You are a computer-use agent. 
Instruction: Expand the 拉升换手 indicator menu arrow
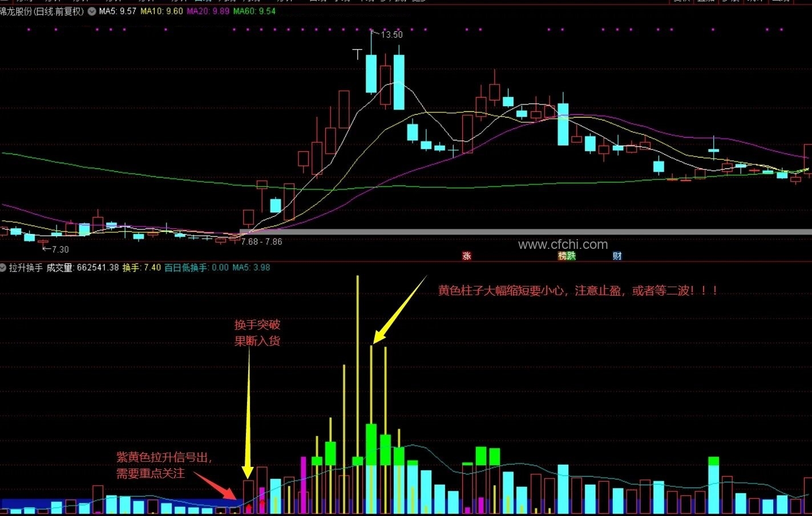pyautogui.click(x=3, y=268)
